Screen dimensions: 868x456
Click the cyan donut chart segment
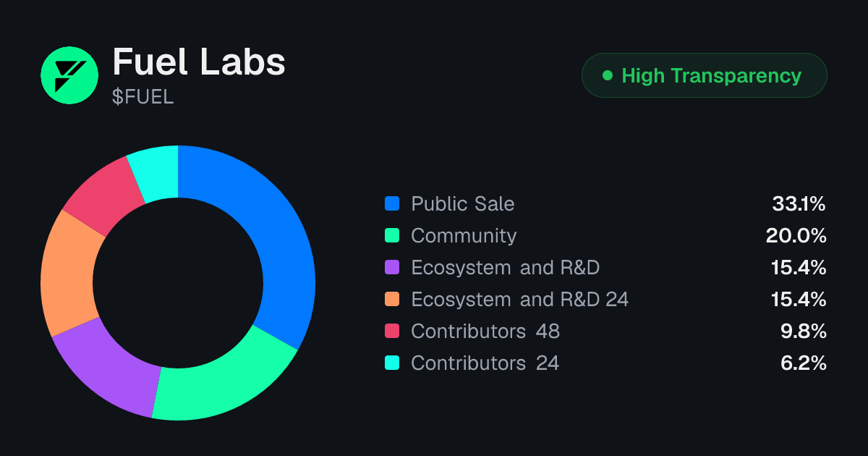pyautogui.click(x=156, y=174)
